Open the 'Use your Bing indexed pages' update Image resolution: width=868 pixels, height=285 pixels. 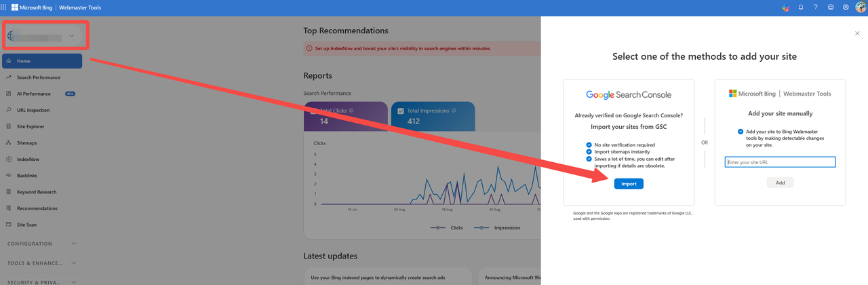tap(388, 278)
